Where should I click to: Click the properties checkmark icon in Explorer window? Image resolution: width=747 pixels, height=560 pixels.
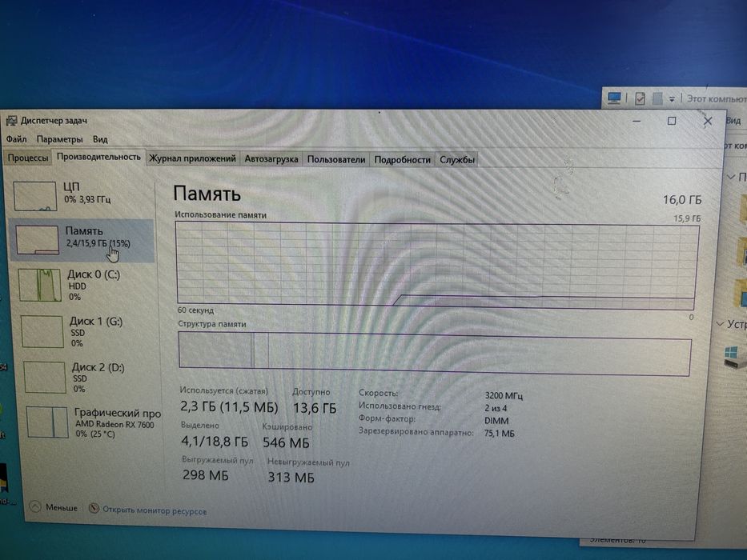click(640, 98)
